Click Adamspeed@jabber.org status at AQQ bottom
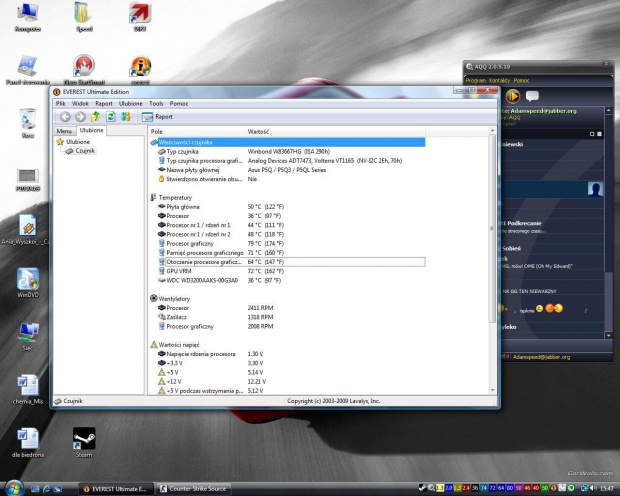The image size is (620, 496). pyautogui.click(x=541, y=357)
